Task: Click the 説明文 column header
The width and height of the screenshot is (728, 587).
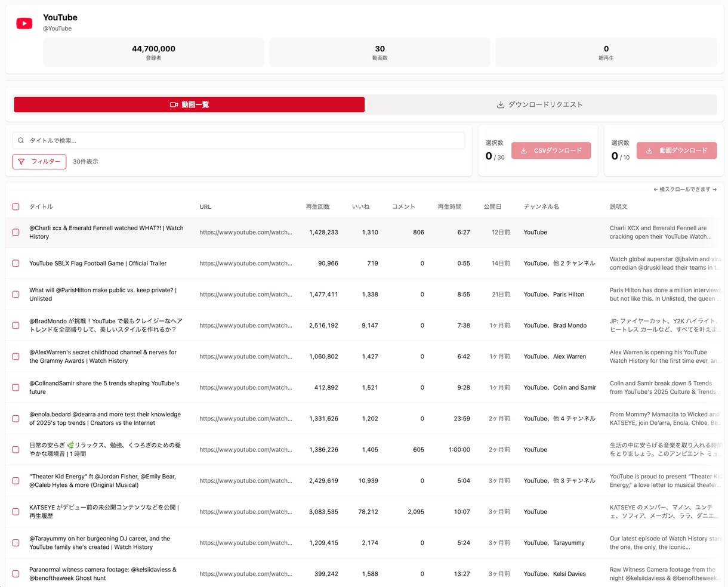Action: 619,207
